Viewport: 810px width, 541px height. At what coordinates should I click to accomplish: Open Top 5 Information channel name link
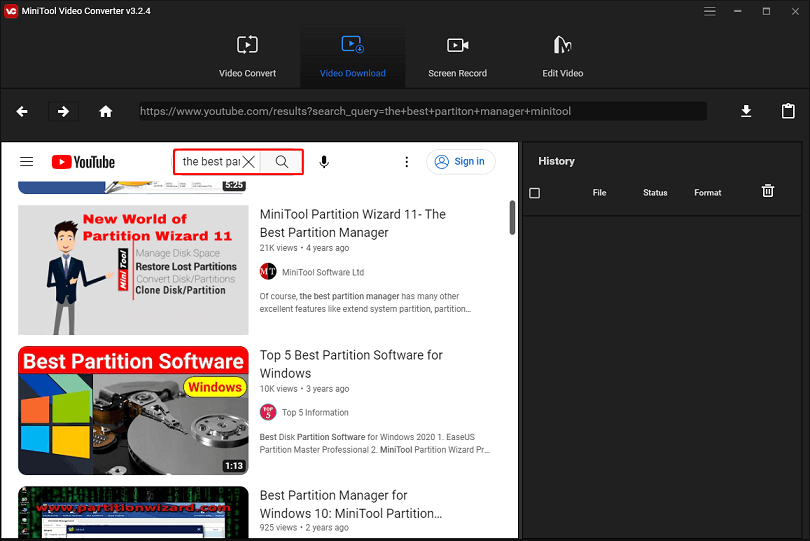click(x=315, y=412)
